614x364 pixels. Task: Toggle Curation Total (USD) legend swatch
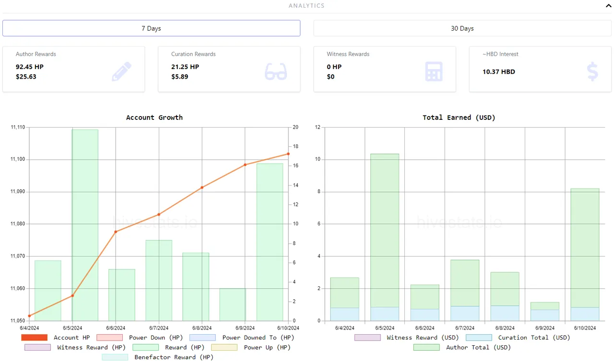(479, 338)
